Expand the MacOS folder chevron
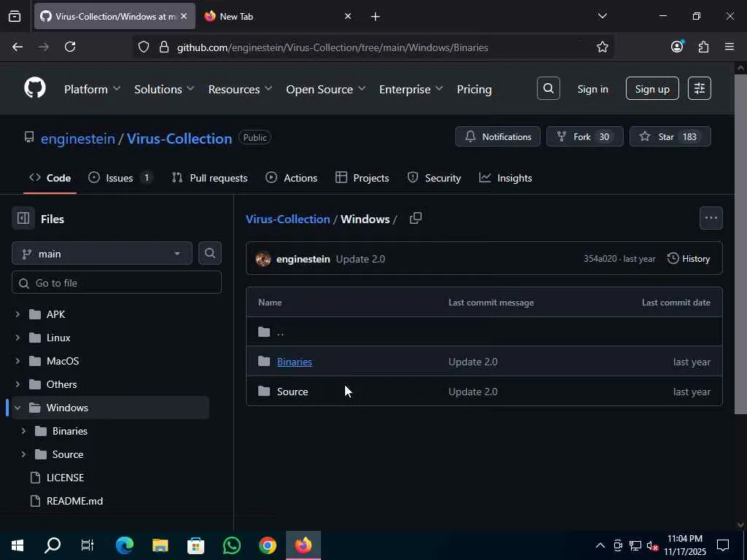Viewport: 747px width, 560px height. click(18, 361)
